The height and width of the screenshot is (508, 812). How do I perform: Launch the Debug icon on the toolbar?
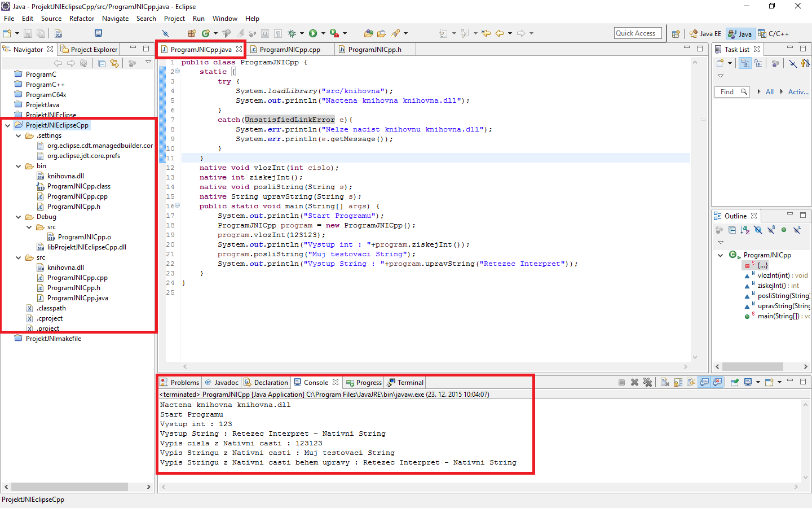292,33
